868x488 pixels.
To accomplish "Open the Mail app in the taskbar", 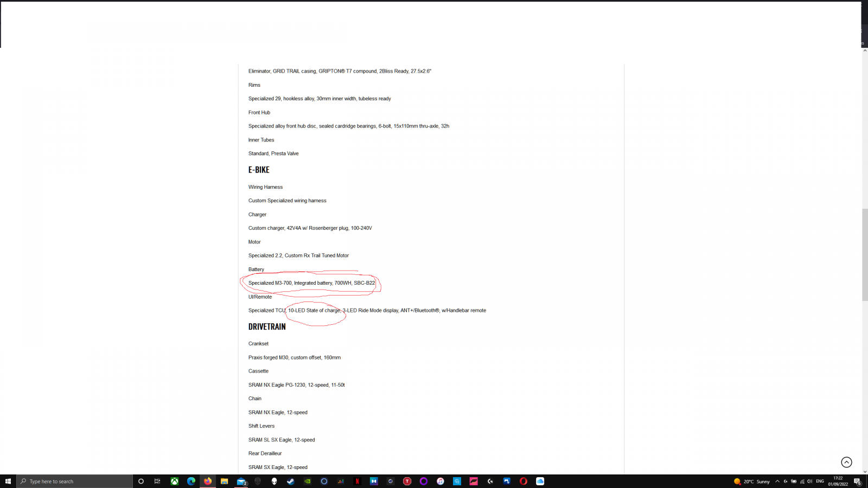I will 241,481.
